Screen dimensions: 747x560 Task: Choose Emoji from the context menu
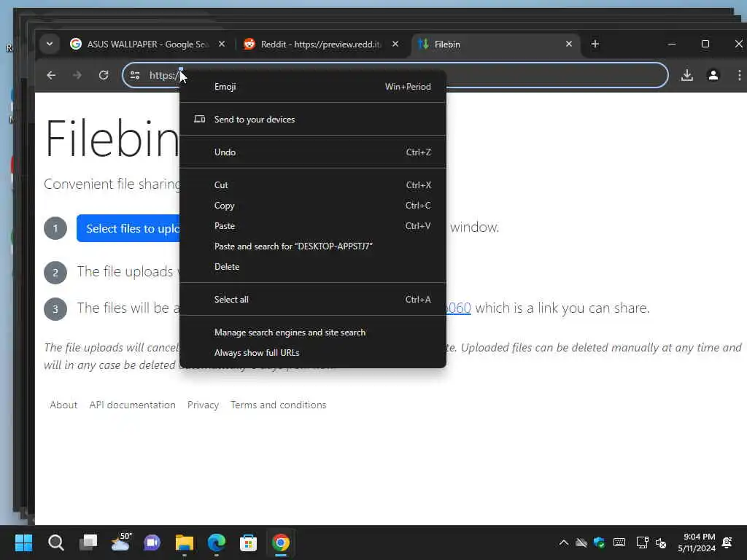coord(313,87)
